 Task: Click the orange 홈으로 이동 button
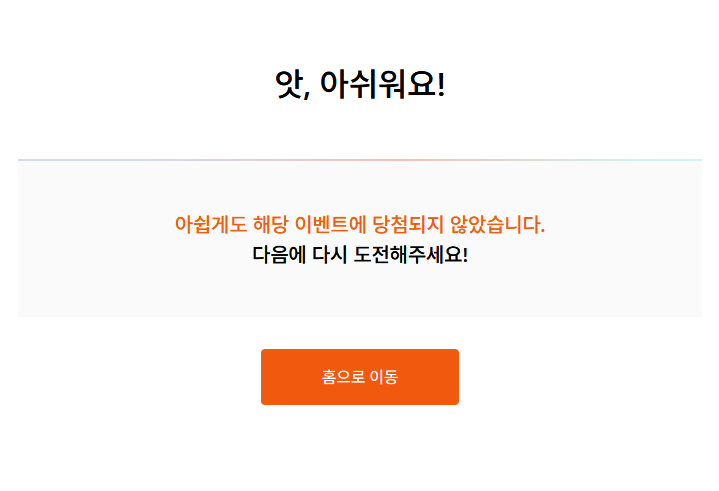tap(360, 377)
